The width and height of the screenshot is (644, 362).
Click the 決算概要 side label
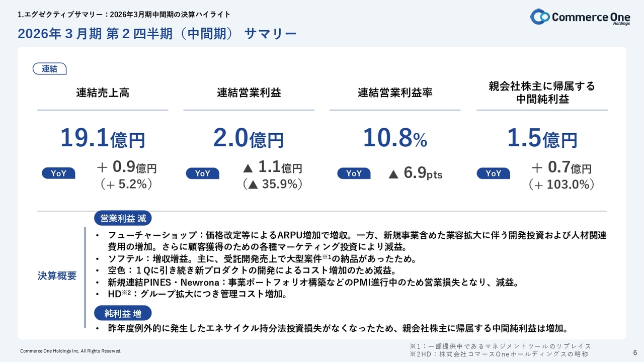57,276
